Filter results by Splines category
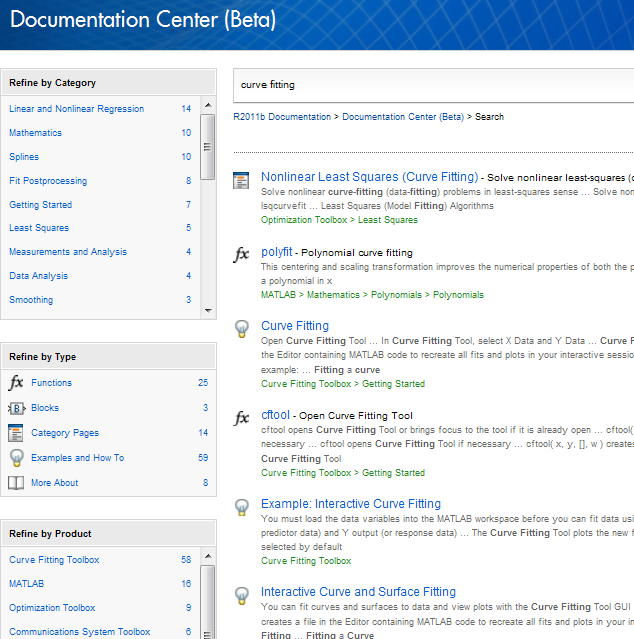Viewport: 634px width, 639px height. coord(24,157)
